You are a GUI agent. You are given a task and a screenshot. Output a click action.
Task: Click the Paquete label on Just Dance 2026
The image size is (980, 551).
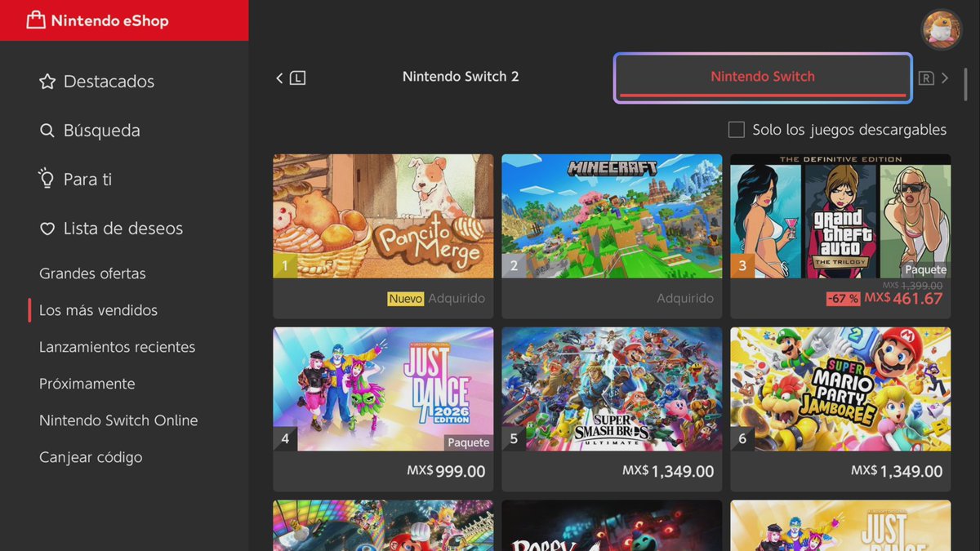469,442
